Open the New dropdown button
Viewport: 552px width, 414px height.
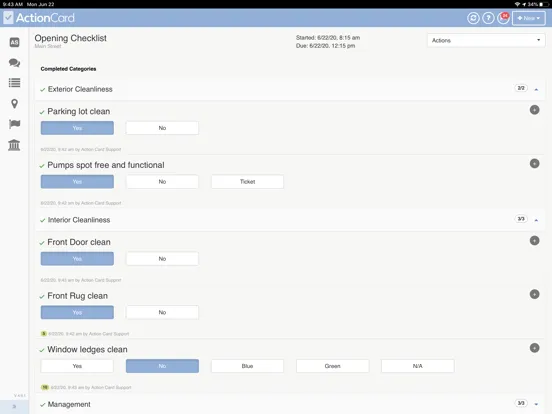(x=529, y=18)
